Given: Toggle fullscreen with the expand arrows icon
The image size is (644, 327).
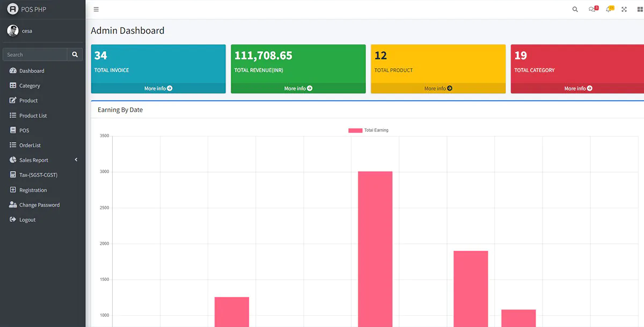Looking at the screenshot, I should 624,10.
